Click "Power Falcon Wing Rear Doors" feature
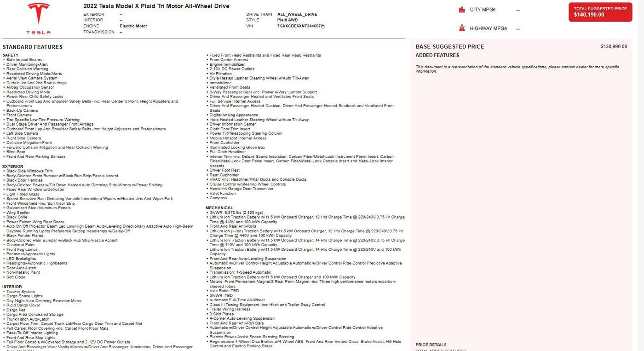Image resolution: width=644 pixels, height=351 pixels. tap(35, 222)
